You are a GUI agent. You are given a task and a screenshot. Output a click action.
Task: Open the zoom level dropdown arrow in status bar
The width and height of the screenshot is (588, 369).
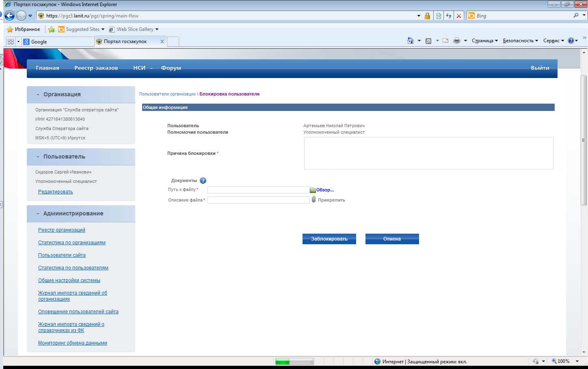(577, 361)
